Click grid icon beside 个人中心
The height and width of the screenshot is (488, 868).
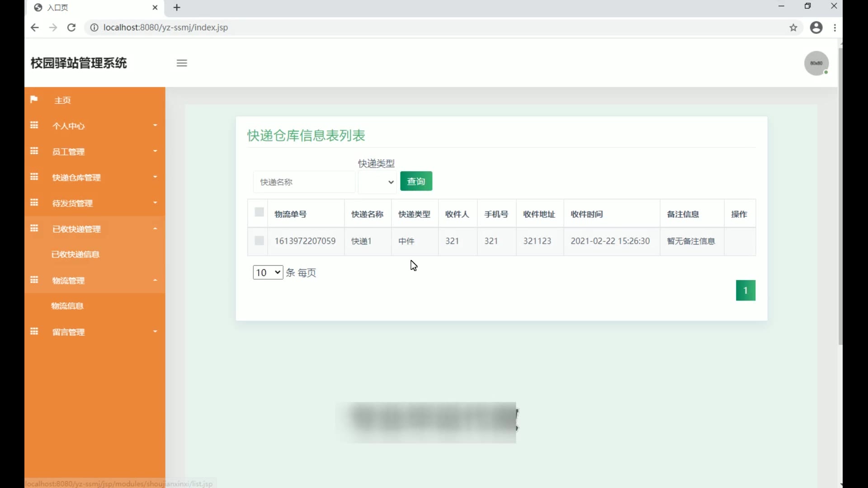[x=34, y=125]
